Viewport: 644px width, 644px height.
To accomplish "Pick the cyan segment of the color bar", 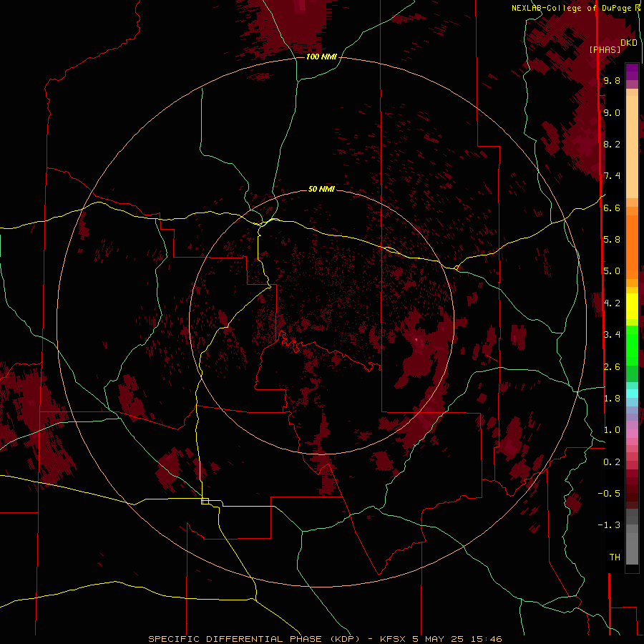I will 632,393.
